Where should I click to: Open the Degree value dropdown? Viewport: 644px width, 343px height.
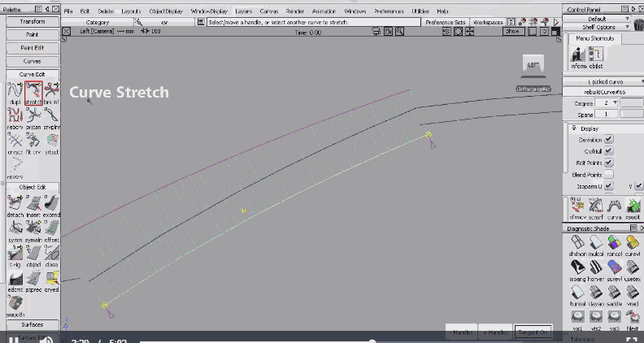615,102
